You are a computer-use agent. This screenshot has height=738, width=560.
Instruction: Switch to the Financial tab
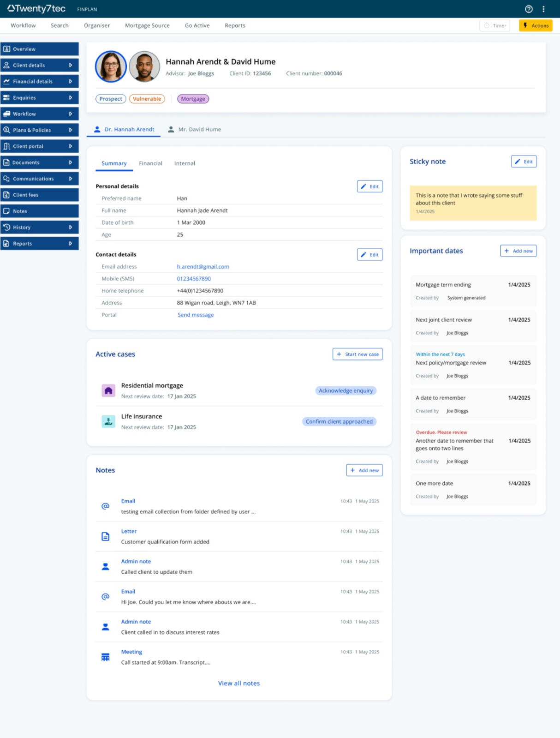click(150, 163)
